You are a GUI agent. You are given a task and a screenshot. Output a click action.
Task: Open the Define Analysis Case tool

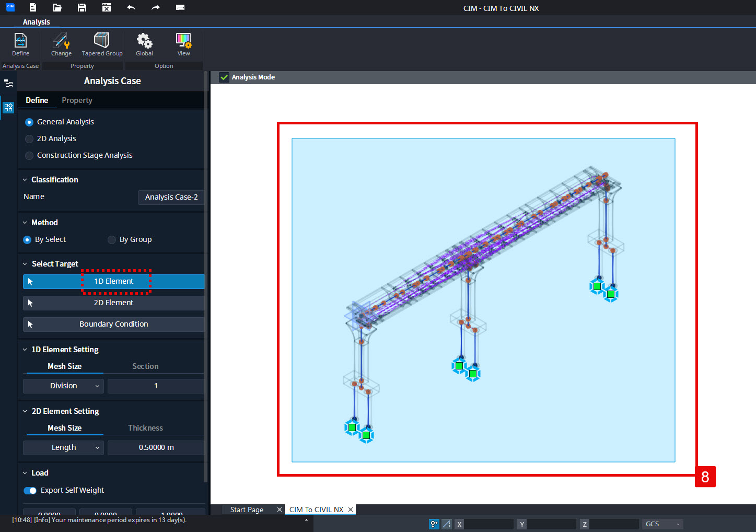pyautogui.click(x=20, y=44)
